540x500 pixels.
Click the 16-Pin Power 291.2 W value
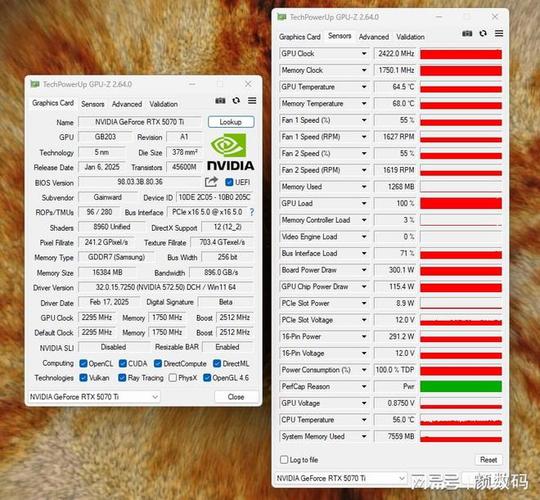pyautogui.click(x=395, y=336)
